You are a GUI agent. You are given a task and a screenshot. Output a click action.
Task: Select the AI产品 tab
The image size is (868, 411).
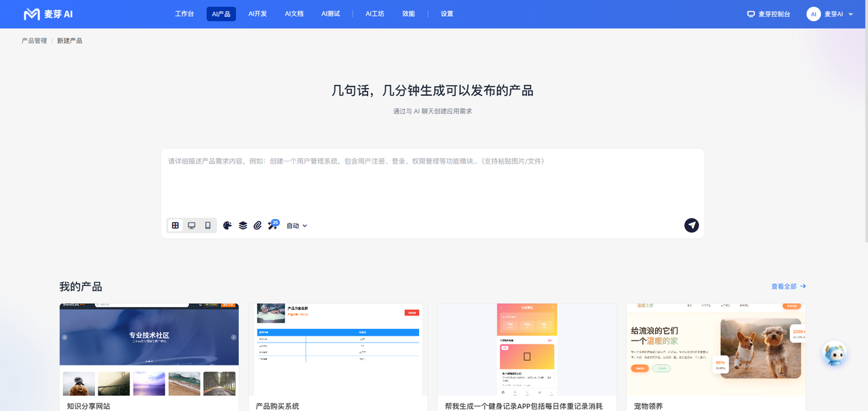point(221,14)
